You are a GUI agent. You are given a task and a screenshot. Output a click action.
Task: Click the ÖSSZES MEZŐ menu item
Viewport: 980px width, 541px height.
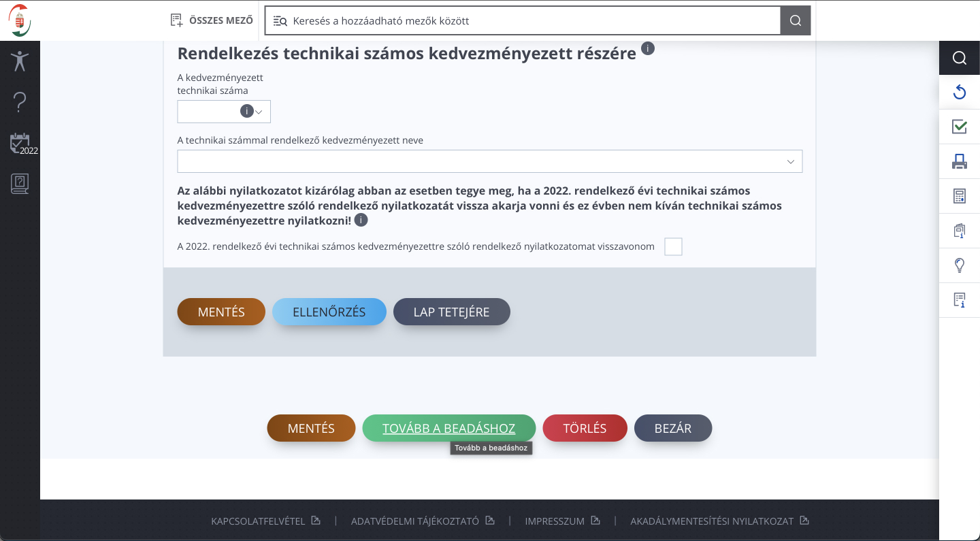click(212, 20)
